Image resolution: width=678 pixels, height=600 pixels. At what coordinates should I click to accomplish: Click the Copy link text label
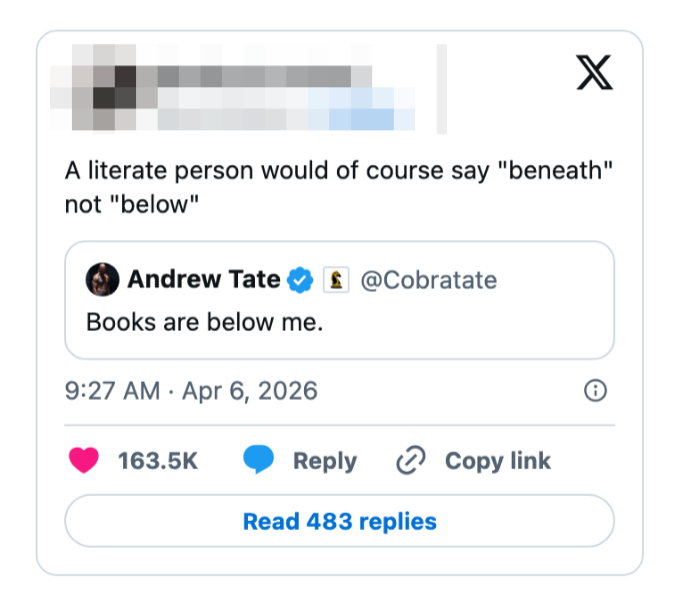tap(497, 461)
